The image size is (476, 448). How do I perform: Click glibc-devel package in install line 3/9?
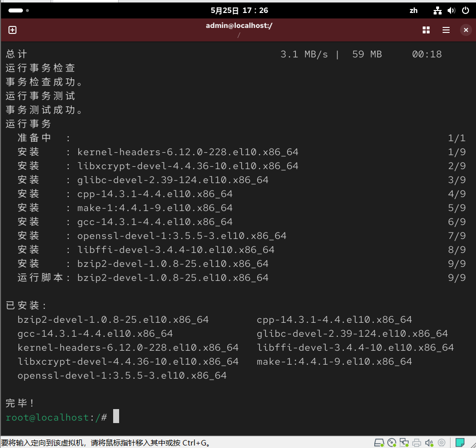click(x=173, y=180)
